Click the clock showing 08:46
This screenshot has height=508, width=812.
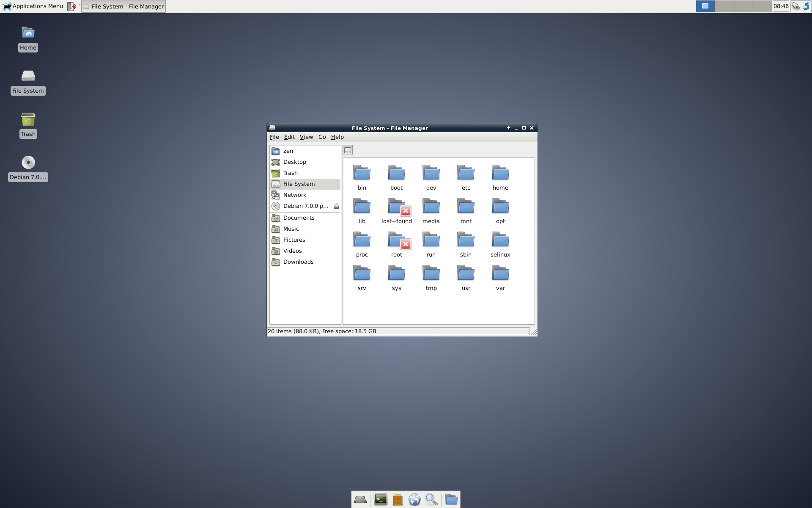point(781,6)
